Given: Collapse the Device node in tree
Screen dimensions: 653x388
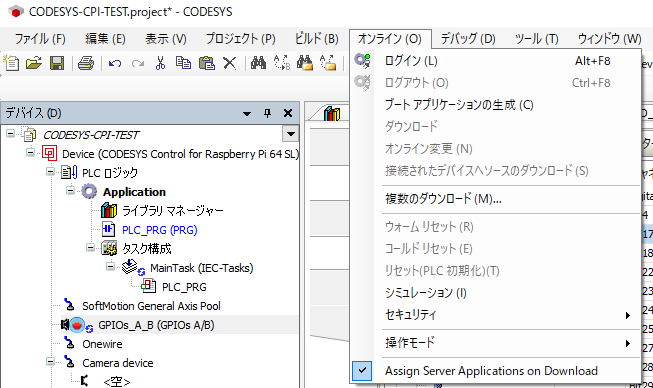Looking at the screenshot, I should click(x=30, y=152).
